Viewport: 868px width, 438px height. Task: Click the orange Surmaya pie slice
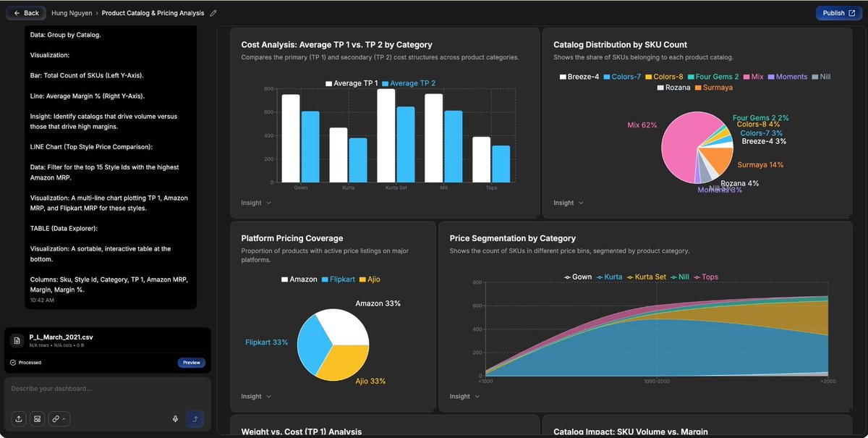coord(718,159)
